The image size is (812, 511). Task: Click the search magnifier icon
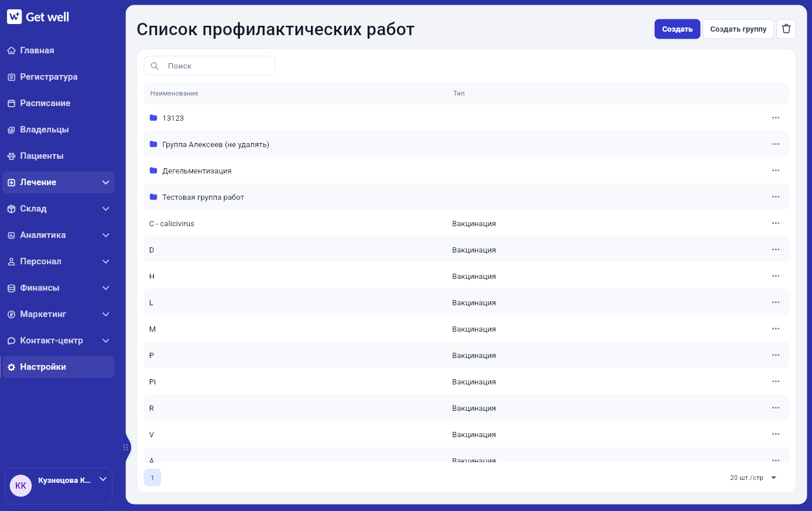pyautogui.click(x=155, y=66)
